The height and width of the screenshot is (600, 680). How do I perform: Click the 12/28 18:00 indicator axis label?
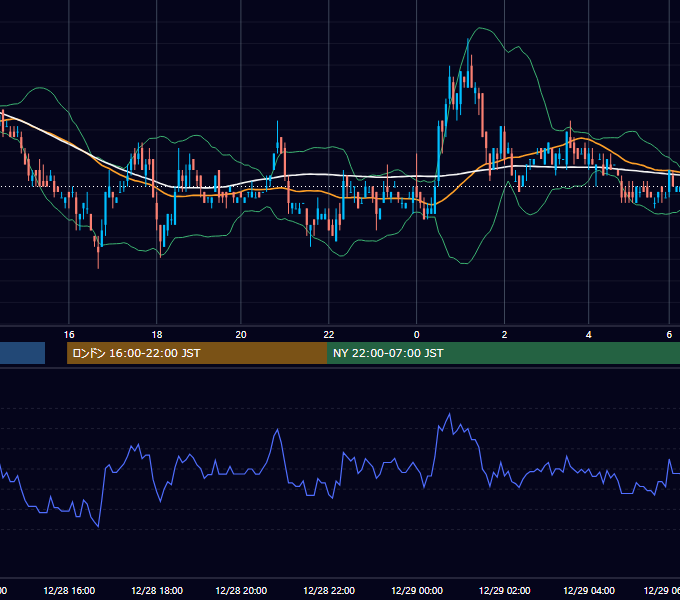[157, 590]
